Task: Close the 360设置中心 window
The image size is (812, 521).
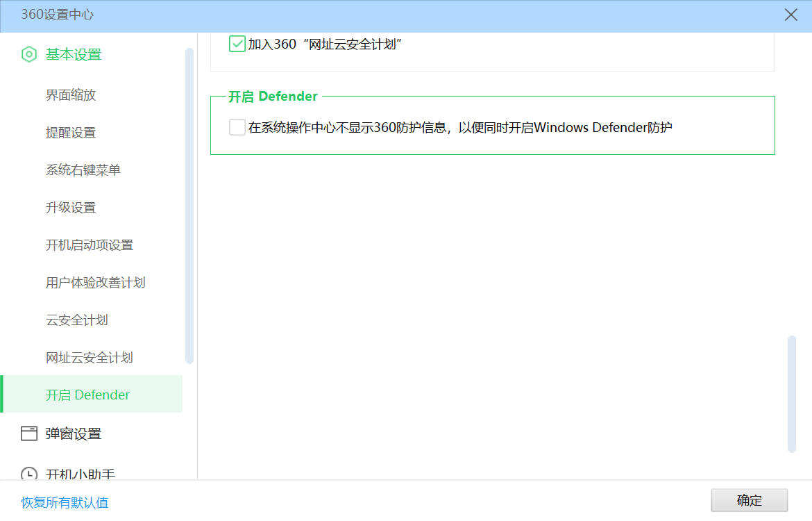Action: point(790,15)
